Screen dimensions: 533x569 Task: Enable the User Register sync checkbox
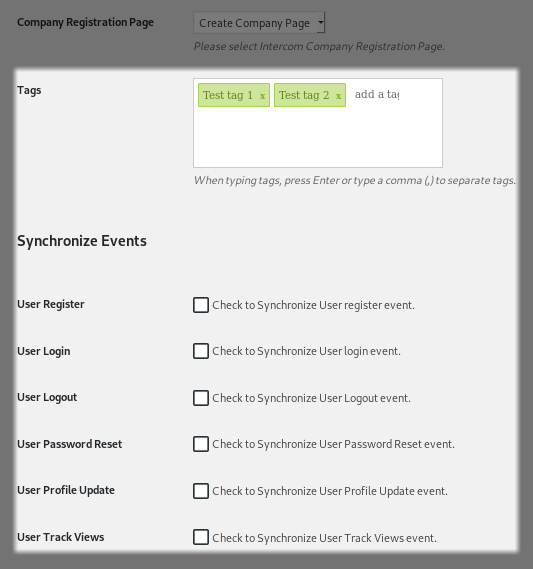(201, 305)
